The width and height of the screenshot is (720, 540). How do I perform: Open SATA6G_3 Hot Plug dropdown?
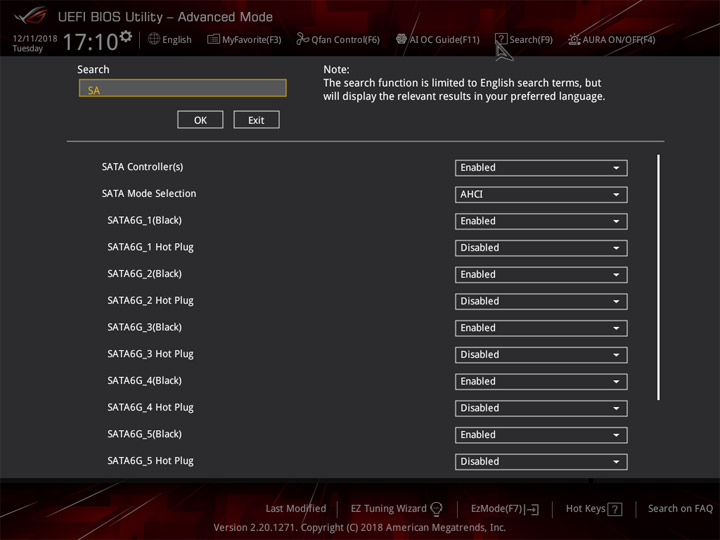click(x=541, y=354)
